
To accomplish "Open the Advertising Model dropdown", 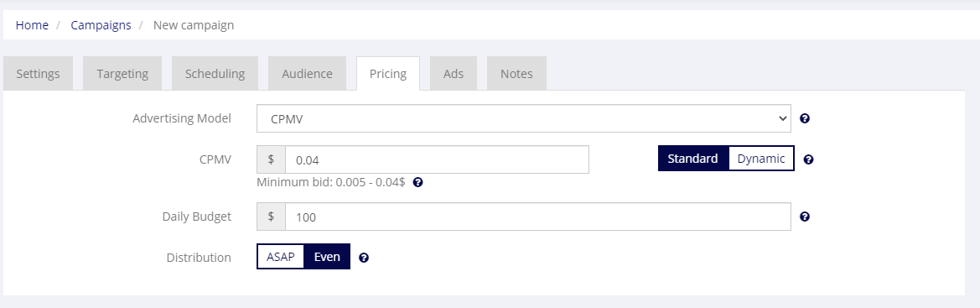I will pos(524,118).
